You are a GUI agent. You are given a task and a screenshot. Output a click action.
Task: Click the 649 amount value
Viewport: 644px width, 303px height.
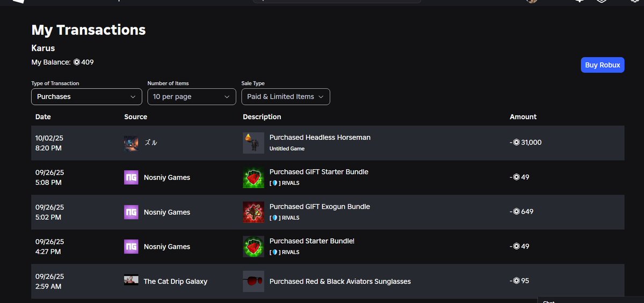[x=527, y=212]
